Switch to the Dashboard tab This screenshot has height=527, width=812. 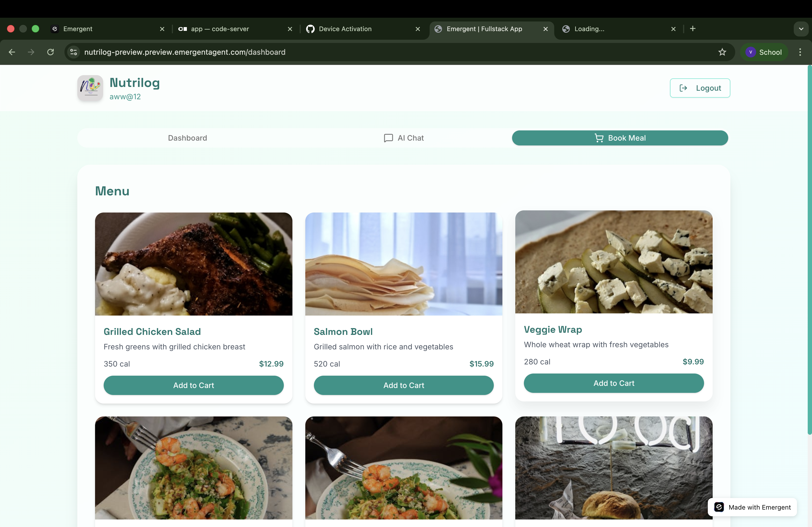coord(187,138)
